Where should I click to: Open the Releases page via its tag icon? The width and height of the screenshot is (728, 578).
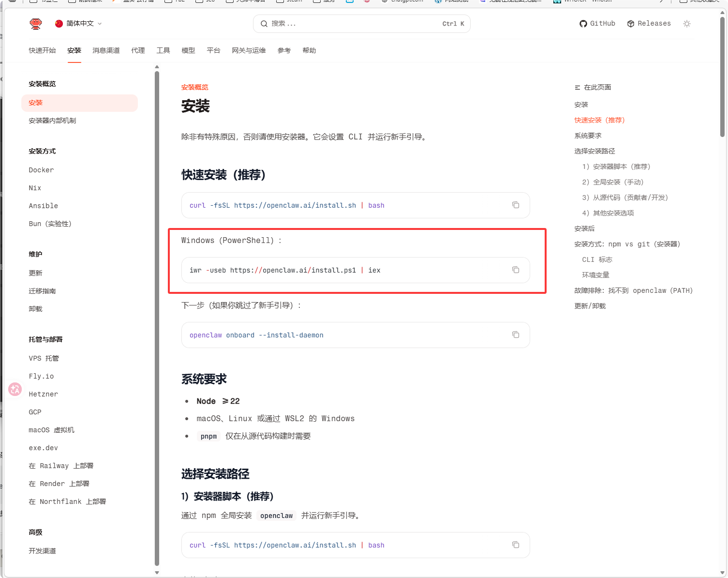tap(630, 23)
